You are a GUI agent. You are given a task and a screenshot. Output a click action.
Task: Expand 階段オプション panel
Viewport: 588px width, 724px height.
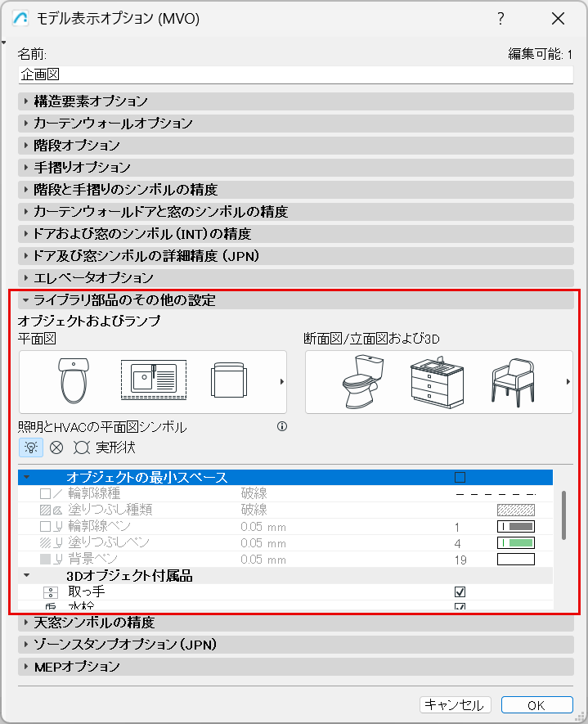click(x=296, y=146)
